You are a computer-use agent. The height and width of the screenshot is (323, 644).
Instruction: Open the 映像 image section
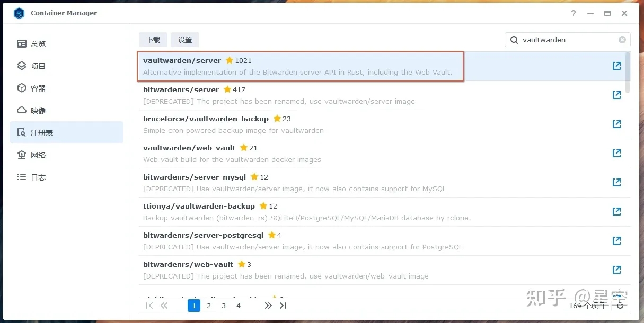38,111
